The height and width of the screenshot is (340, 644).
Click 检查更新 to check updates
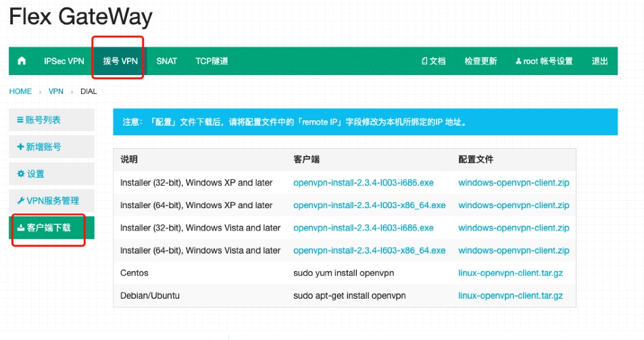click(480, 62)
